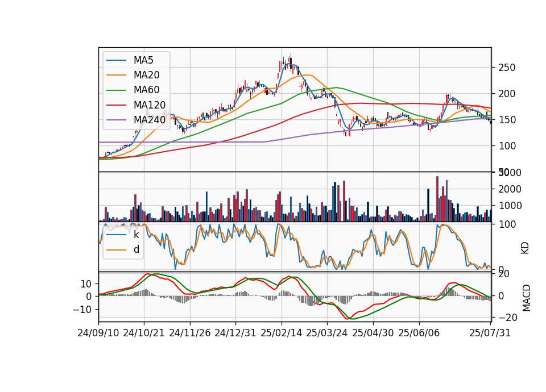Screen dimensions: 546x392
Task: Click the 250 price axis label
Action: tap(507, 68)
